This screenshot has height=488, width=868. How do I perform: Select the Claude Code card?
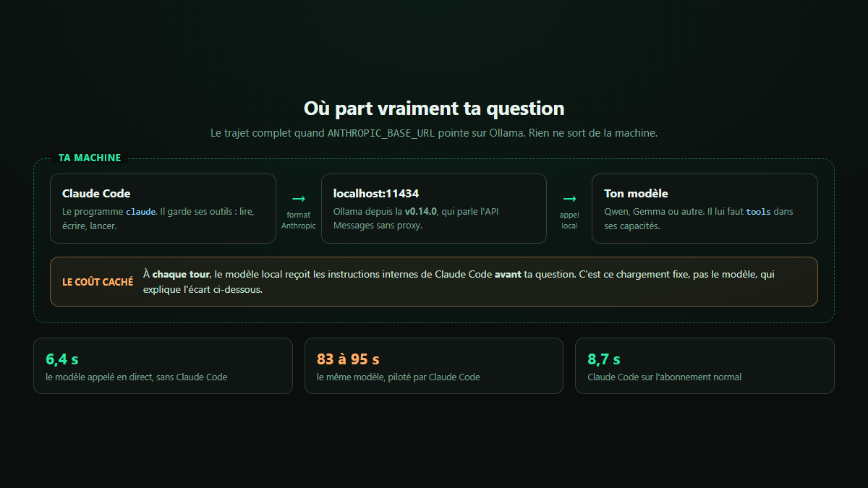point(163,208)
